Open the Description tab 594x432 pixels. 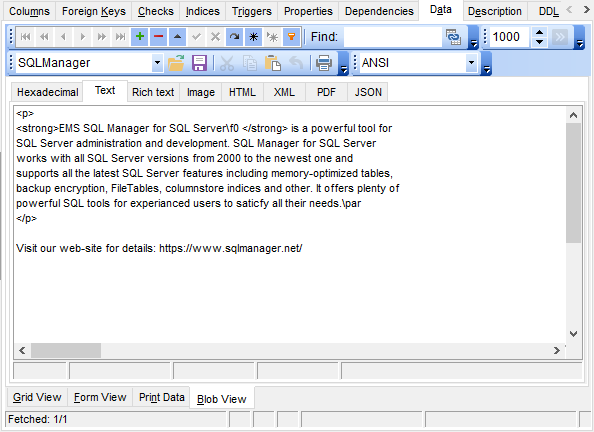click(x=495, y=11)
